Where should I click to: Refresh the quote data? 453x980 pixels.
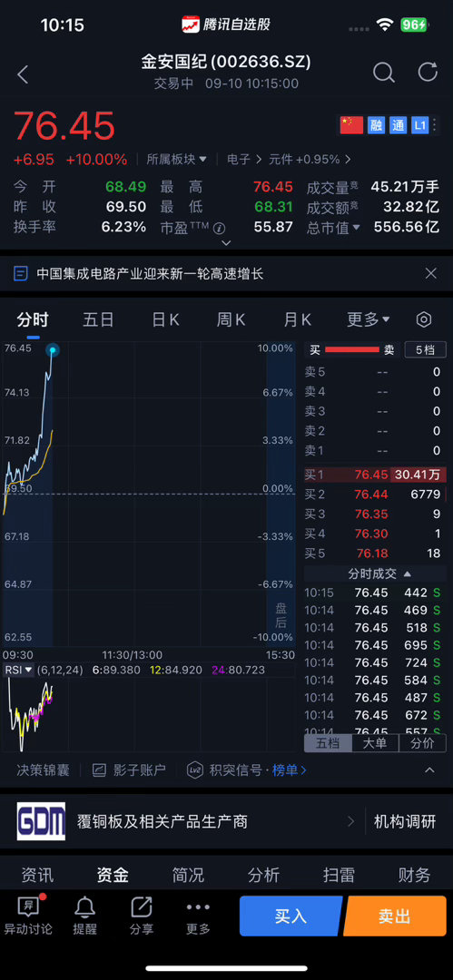pyautogui.click(x=428, y=72)
